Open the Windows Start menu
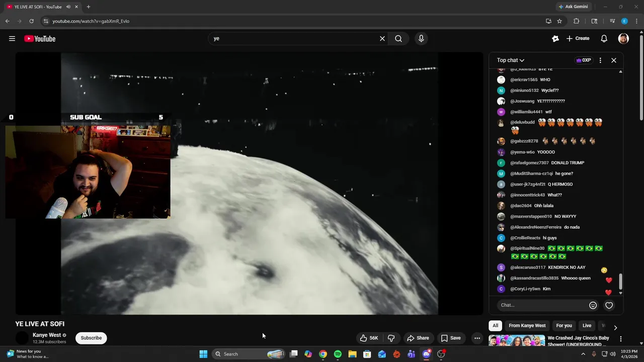This screenshot has height=362, width=644. coord(203,354)
